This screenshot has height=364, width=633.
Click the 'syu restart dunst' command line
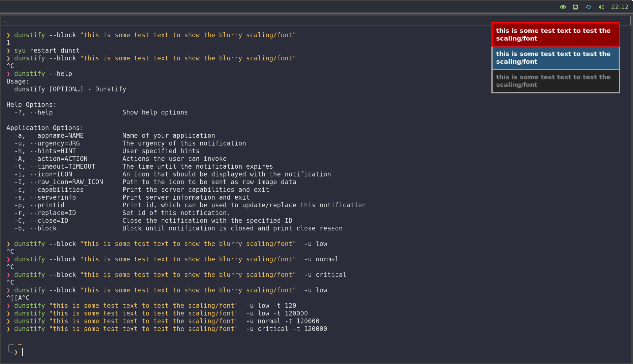point(47,50)
